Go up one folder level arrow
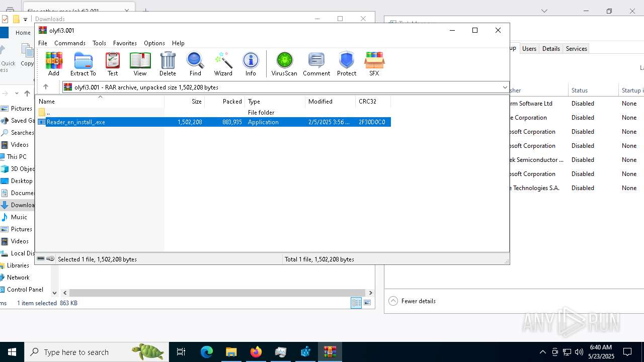This screenshot has height=362, width=644. point(46,87)
